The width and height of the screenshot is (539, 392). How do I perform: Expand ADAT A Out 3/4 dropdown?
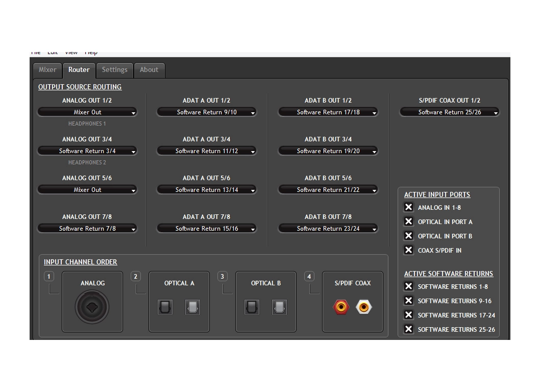click(207, 151)
